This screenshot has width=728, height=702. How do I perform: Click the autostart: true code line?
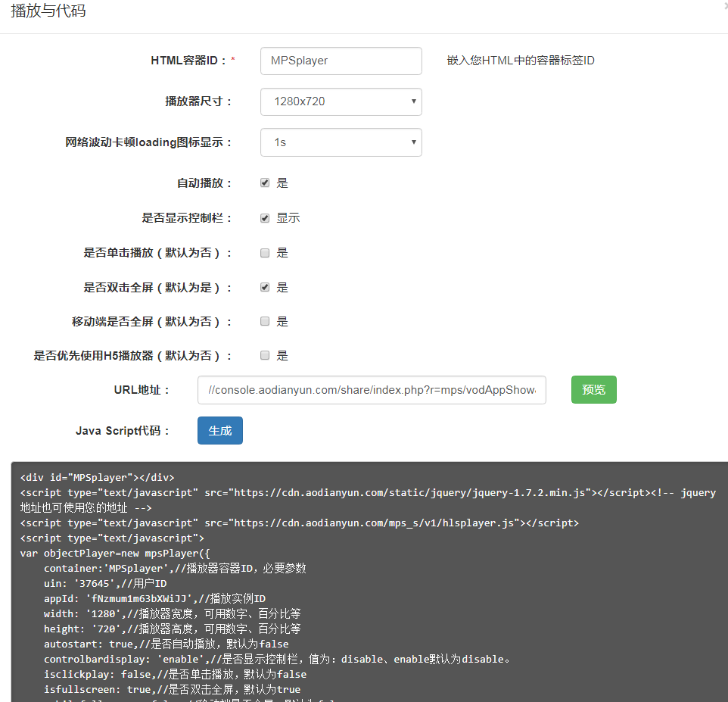(x=166, y=644)
